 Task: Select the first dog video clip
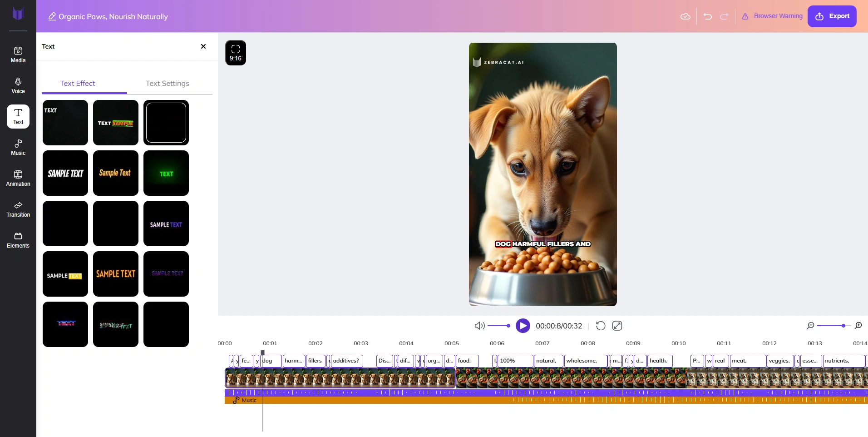coord(340,378)
